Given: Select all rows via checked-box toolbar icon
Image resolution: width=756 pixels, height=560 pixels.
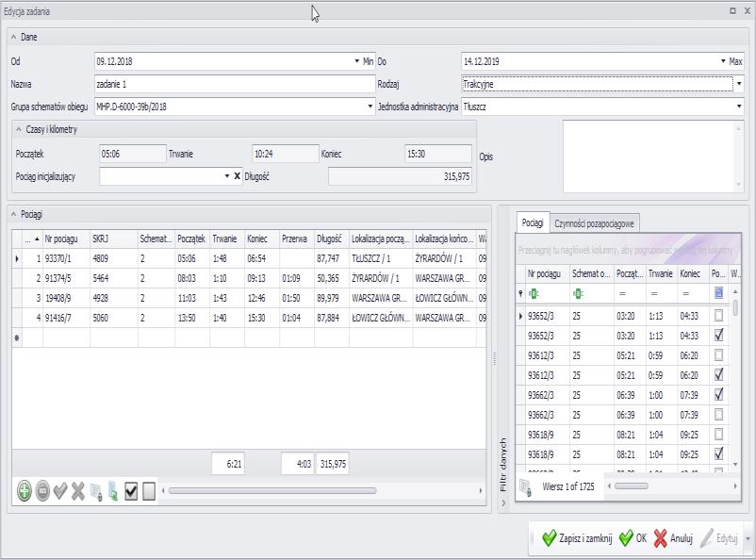Looking at the screenshot, I should [131, 491].
